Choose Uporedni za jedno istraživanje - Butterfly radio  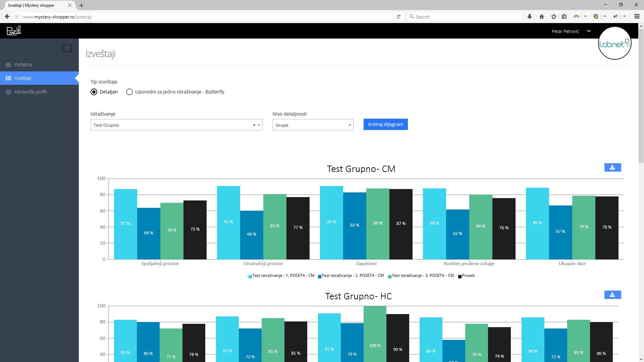pos(129,92)
